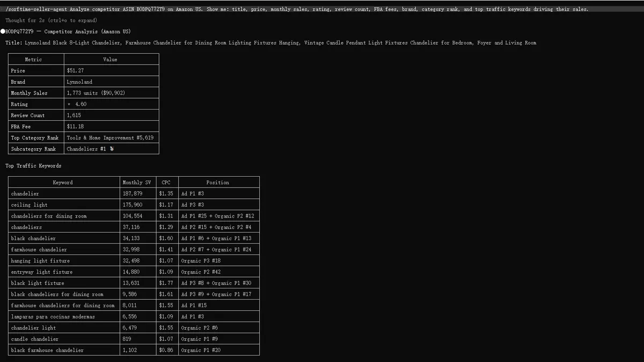
Task: Select keyword 'chandeliers for dining room'
Action: pos(49,216)
